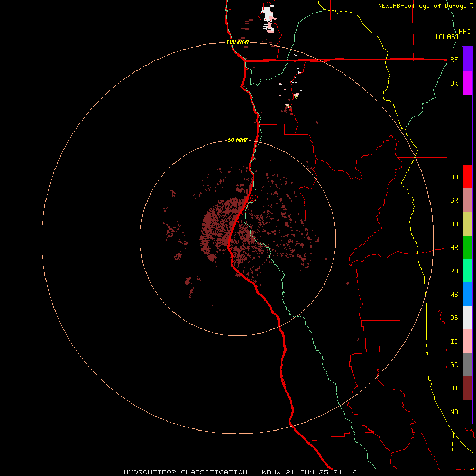Click the ND black legend swatch

[x=467, y=411]
